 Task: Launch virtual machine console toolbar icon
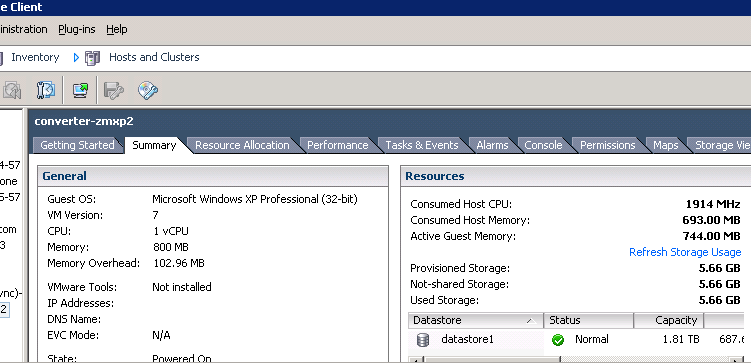pyautogui.click(x=80, y=90)
